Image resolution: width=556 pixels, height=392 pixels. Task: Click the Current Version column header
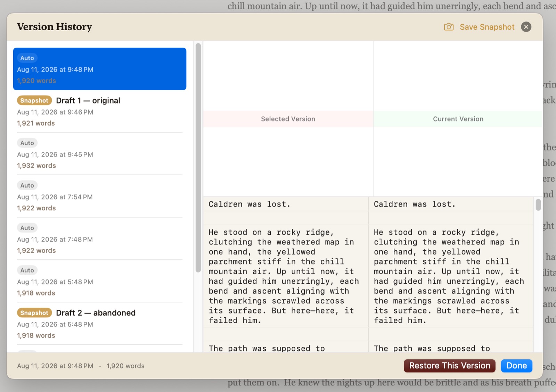458,119
